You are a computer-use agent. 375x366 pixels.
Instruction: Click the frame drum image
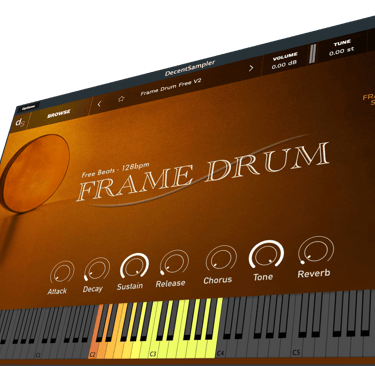pyautogui.click(x=35, y=173)
